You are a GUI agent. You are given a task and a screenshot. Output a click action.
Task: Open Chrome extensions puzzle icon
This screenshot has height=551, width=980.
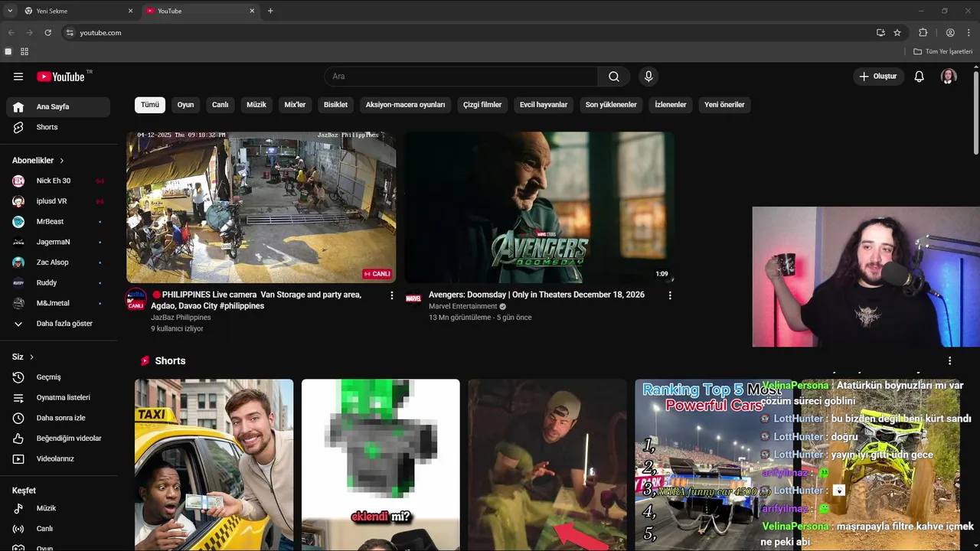(923, 33)
